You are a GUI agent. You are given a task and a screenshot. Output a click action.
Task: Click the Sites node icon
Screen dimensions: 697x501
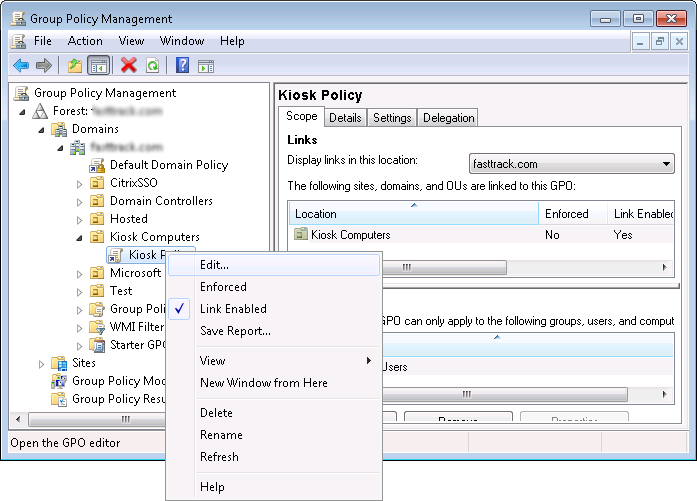click(59, 363)
